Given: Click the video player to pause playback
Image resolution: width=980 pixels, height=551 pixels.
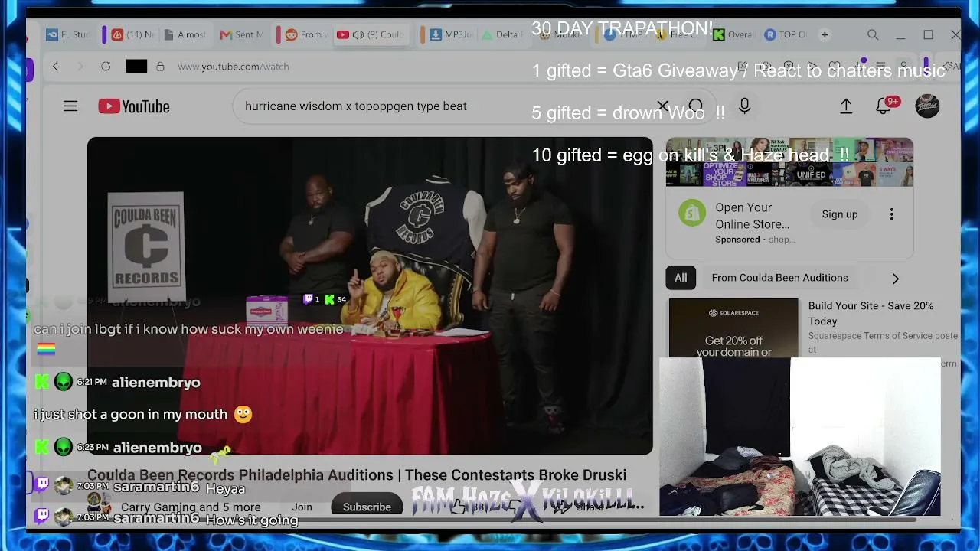Looking at the screenshot, I should coord(370,296).
